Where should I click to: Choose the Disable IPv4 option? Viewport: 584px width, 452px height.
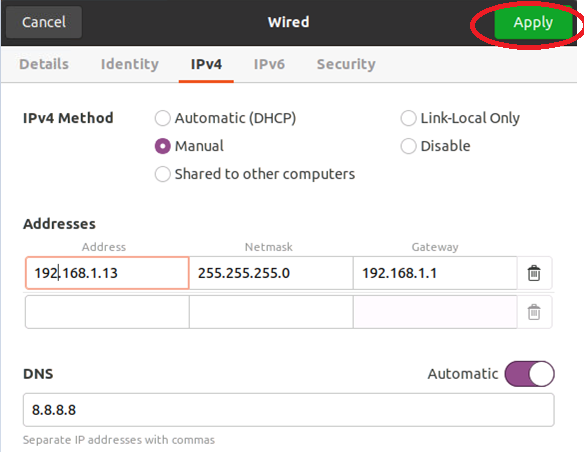tap(435, 146)
